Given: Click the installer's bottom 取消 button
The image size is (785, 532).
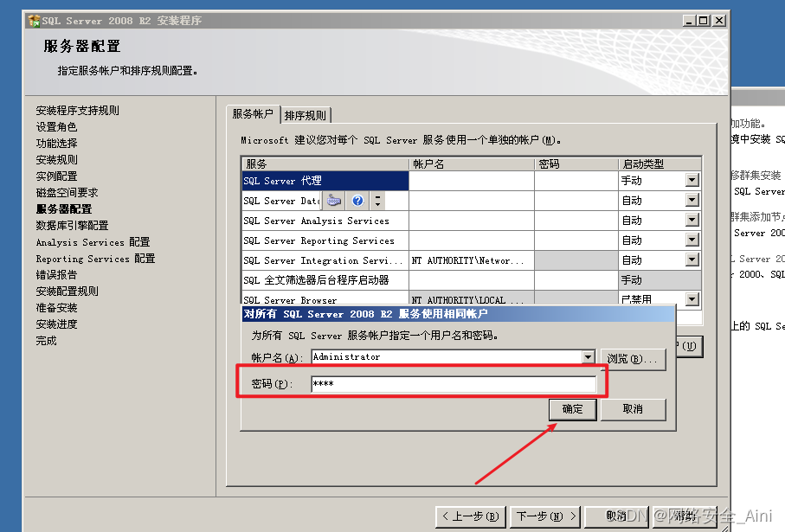Looking at the screenshot, I should click(617, 516).
